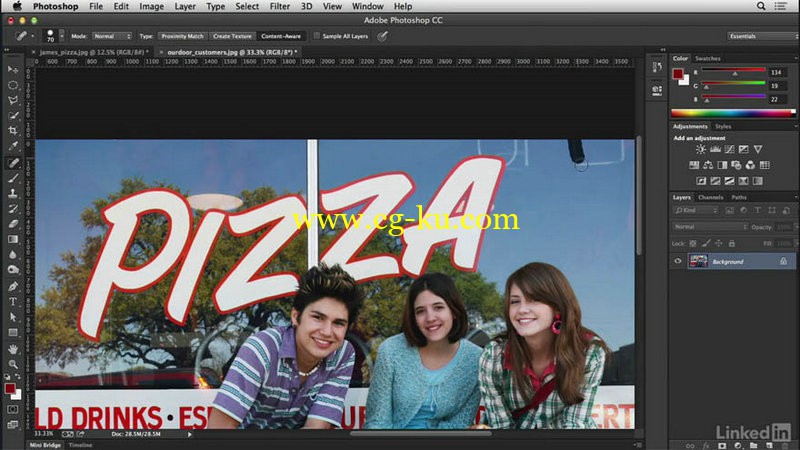Image resolution: width=800 pixels, height=450 pixels.
Task: Open the Timeline panel
Action: pos(80,445)
